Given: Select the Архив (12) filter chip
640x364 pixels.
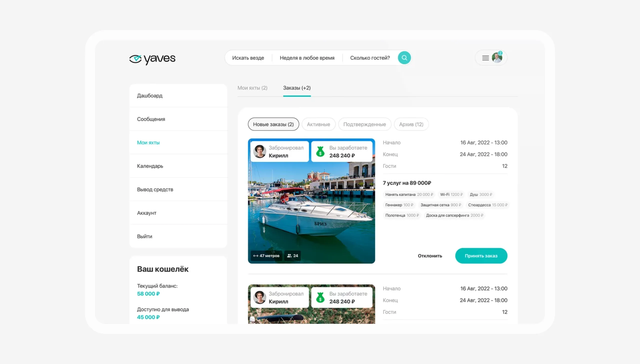Looking at the screenshot, I should pos(411,124).
